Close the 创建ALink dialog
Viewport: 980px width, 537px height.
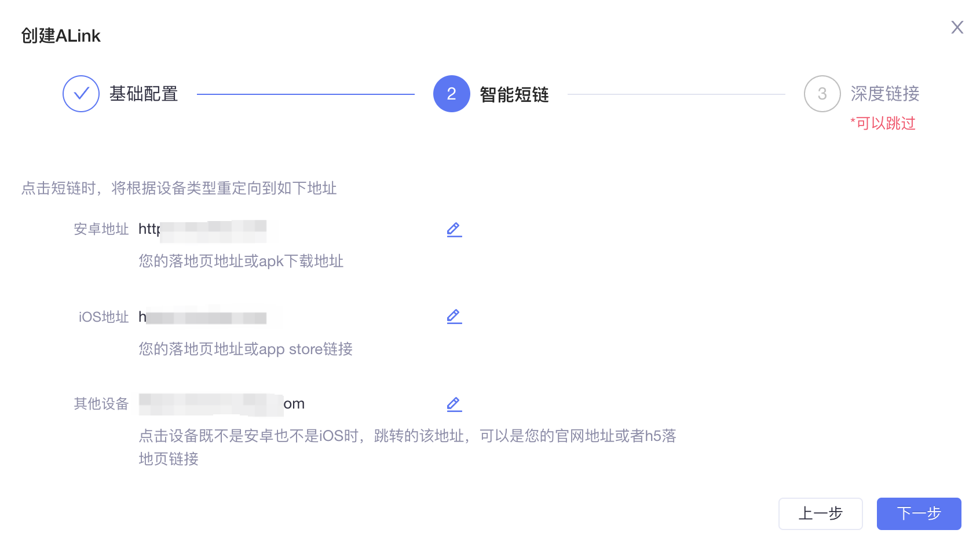click(957, 27)
